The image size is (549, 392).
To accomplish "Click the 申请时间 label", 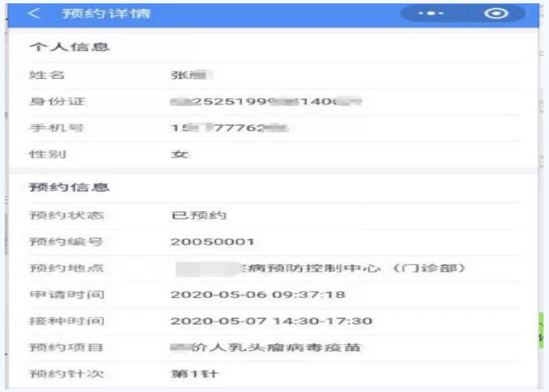I will 67,295.
